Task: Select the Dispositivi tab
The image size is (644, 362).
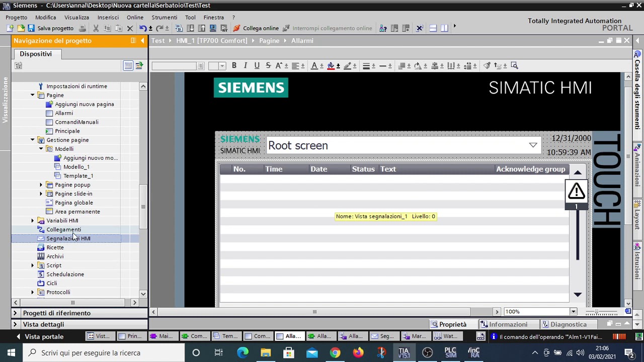Action: tap(36, 54)
